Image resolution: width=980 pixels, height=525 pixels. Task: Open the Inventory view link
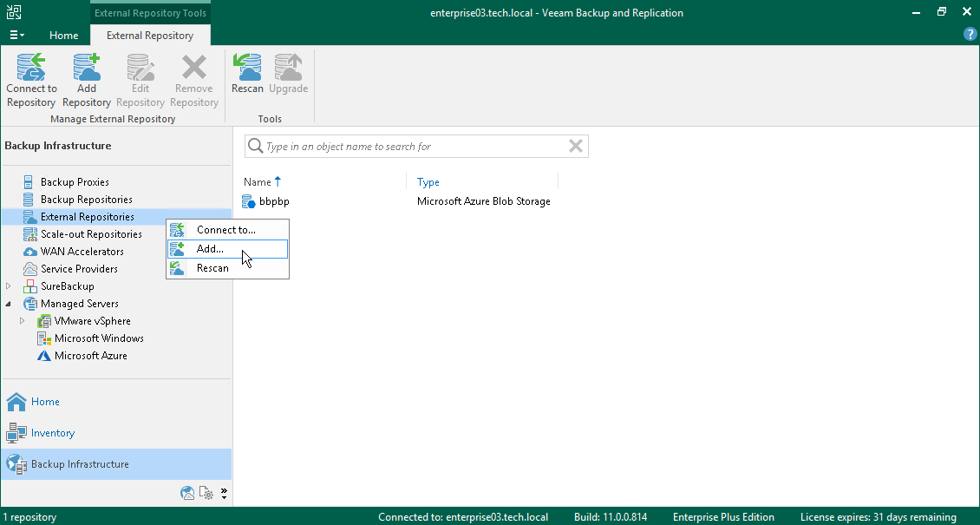coord(53,432)
